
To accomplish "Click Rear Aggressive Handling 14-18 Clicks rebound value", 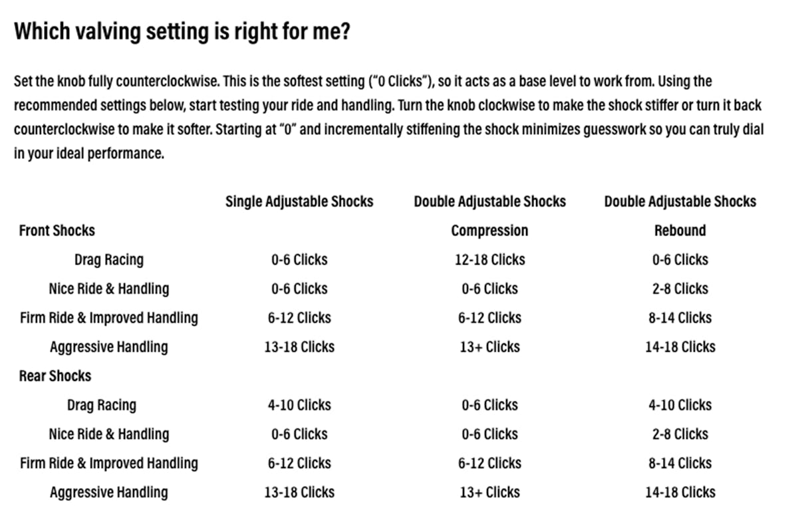I will coord(680,492).
